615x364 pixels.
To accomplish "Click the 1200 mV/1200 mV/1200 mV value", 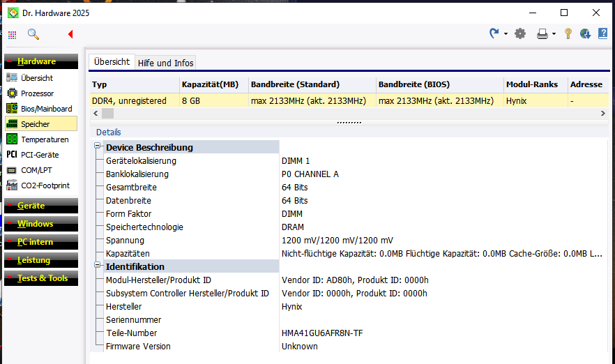I will click(x=337, y=241).
